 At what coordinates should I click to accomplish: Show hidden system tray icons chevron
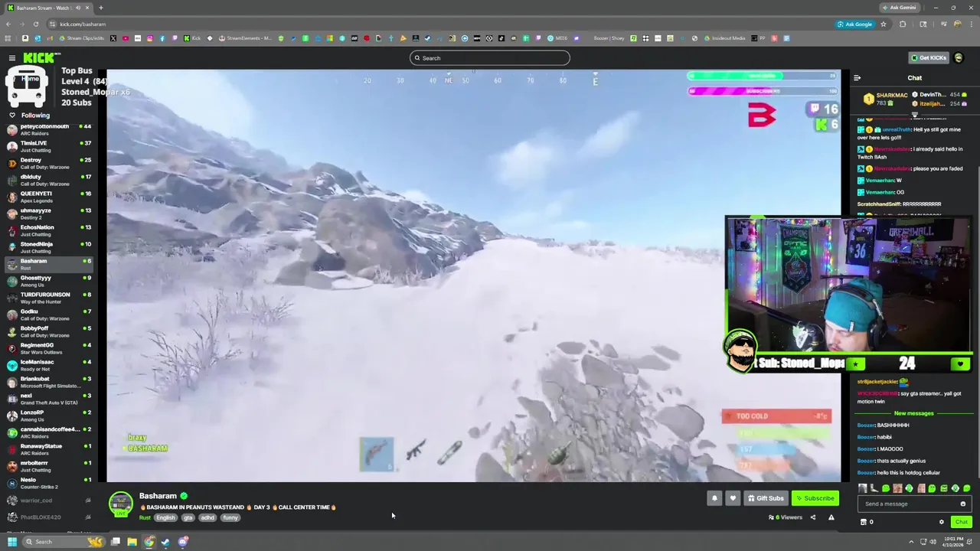910,542
